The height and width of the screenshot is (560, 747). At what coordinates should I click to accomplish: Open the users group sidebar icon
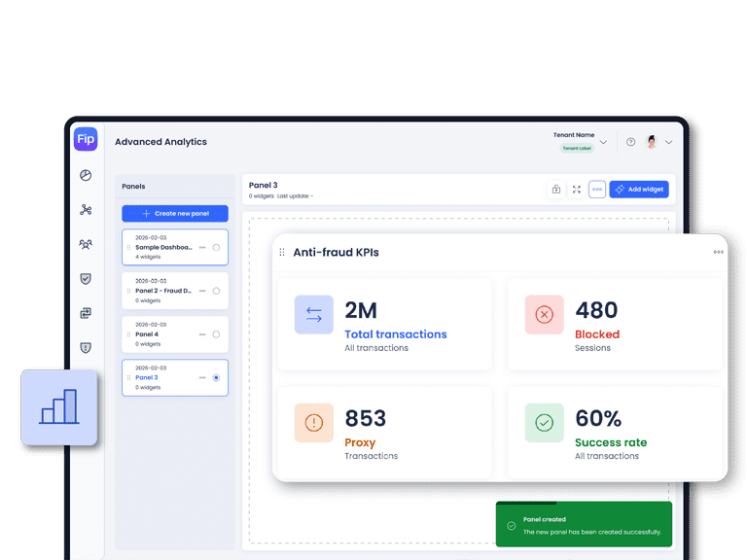click(86, 244)
